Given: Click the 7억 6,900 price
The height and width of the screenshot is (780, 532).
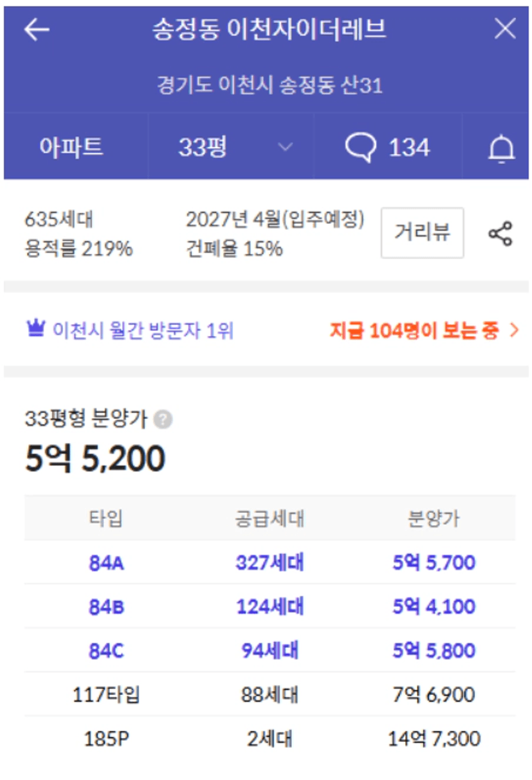Looking at the screenshot, I should click(x=434, y=695).
